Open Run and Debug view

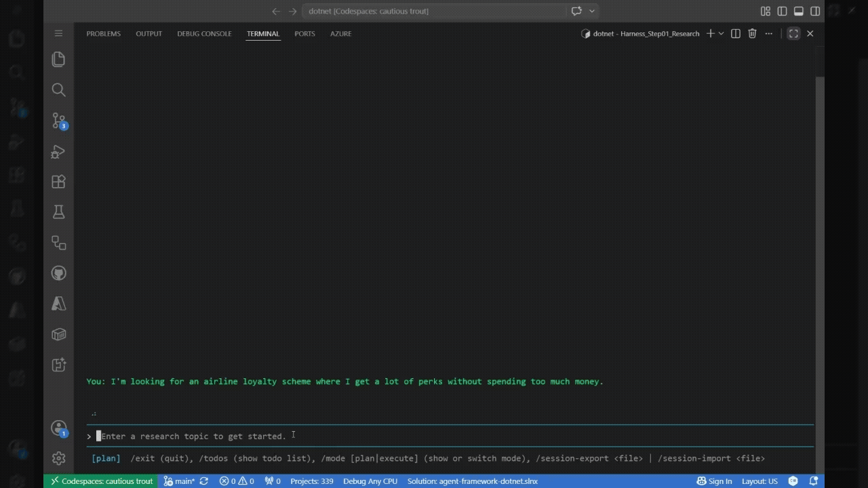(58, 151)
